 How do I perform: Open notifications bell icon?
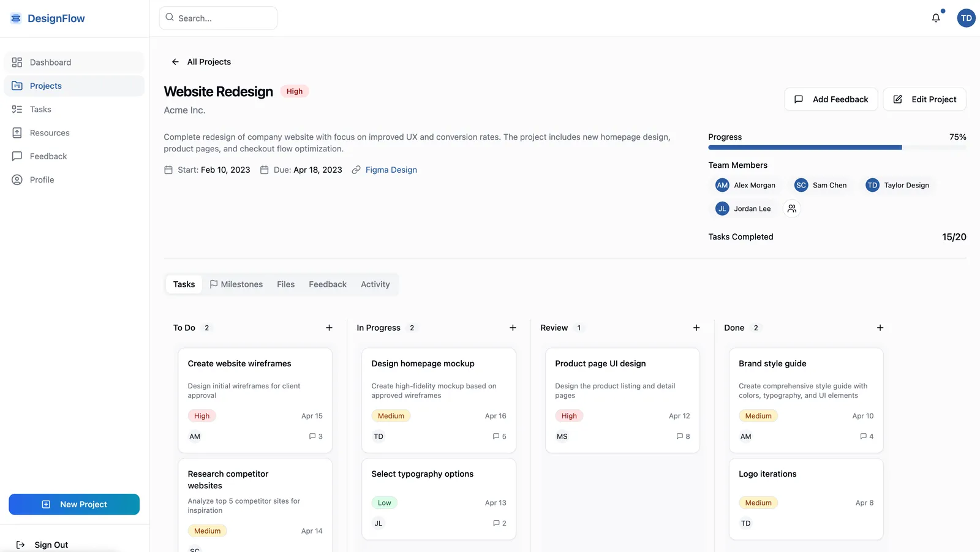coord(936,18)
